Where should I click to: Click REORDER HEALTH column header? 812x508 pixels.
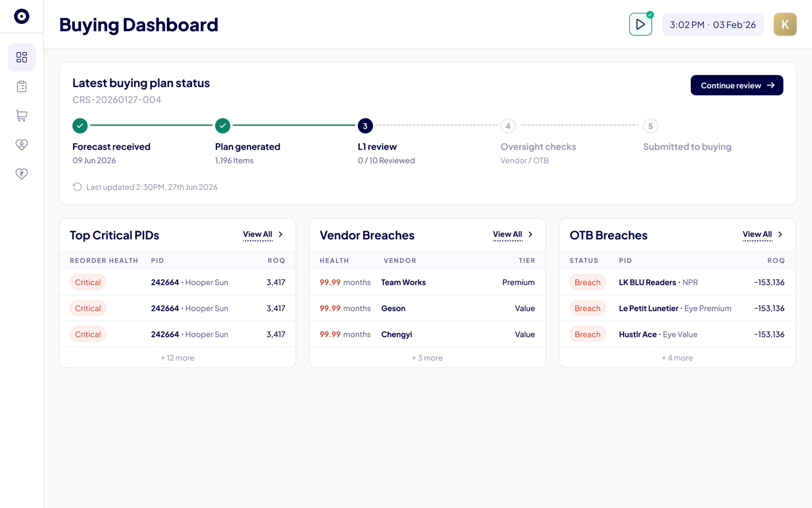pyautogui.click(x=104, y=261)
